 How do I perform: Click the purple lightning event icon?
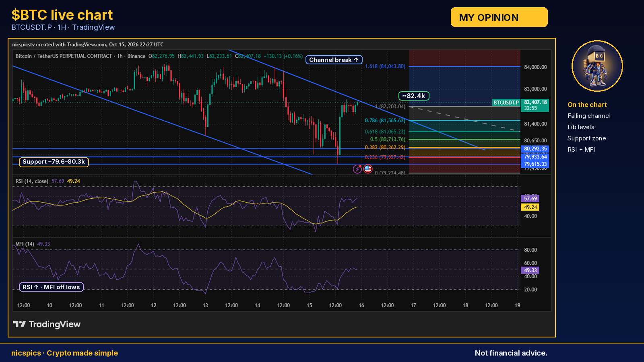[x=357, y=169]
